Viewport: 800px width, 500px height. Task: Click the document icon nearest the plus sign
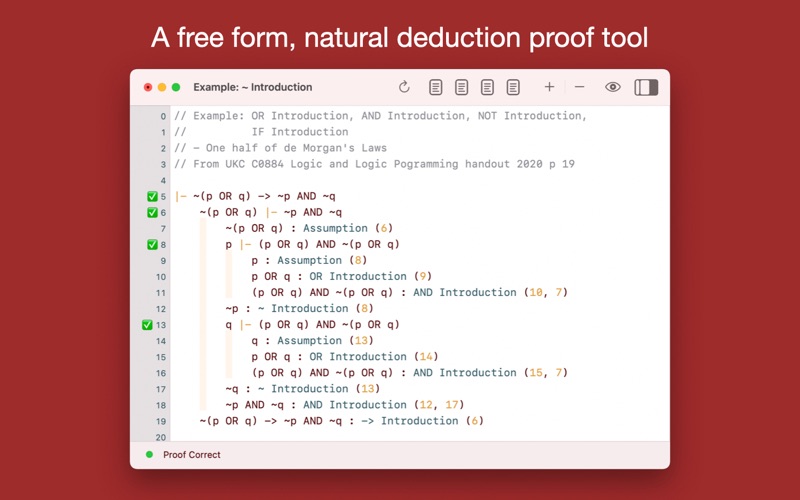click(513, 87)
